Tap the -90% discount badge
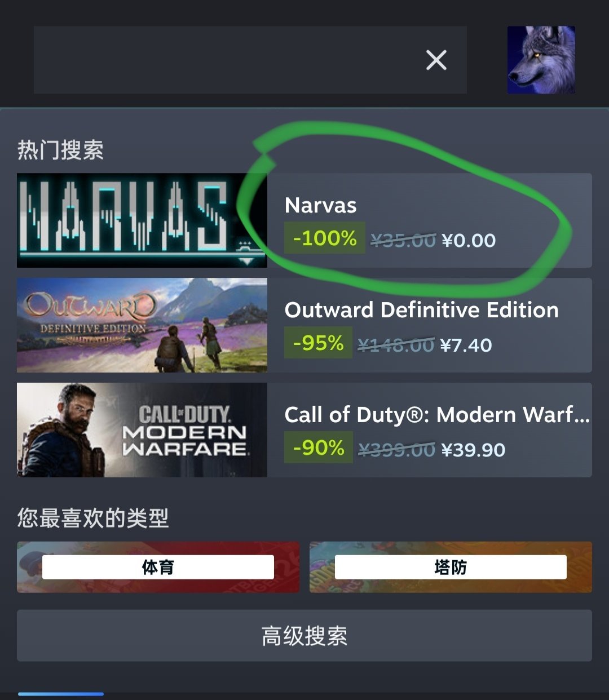Screen dimensions: 609x700 (319, 448)
